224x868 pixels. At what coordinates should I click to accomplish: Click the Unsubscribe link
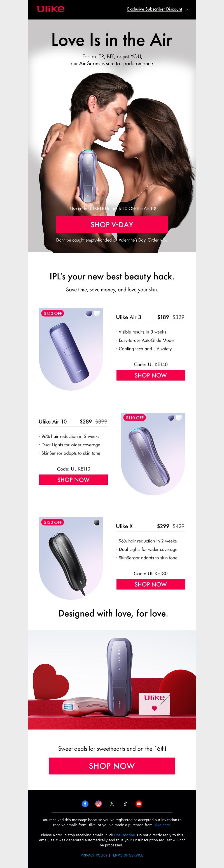(x=124, y=835)
